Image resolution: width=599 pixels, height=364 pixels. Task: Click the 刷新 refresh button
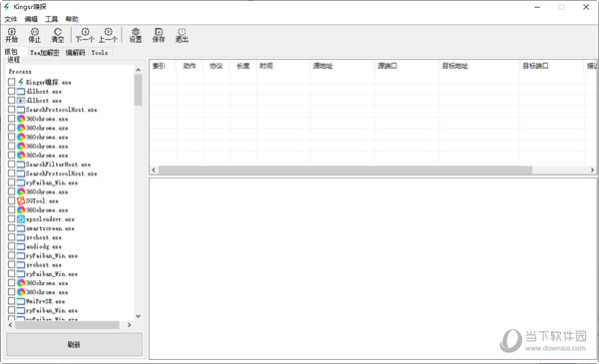tap(74, 344)
